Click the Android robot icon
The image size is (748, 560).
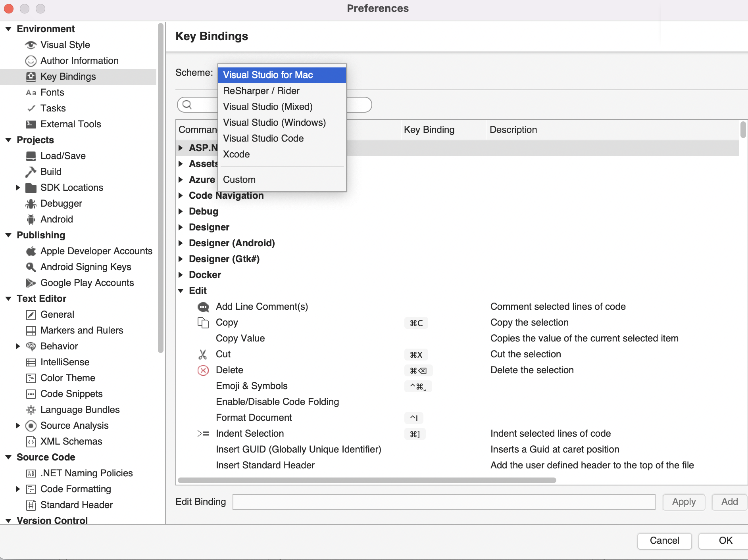31,219
